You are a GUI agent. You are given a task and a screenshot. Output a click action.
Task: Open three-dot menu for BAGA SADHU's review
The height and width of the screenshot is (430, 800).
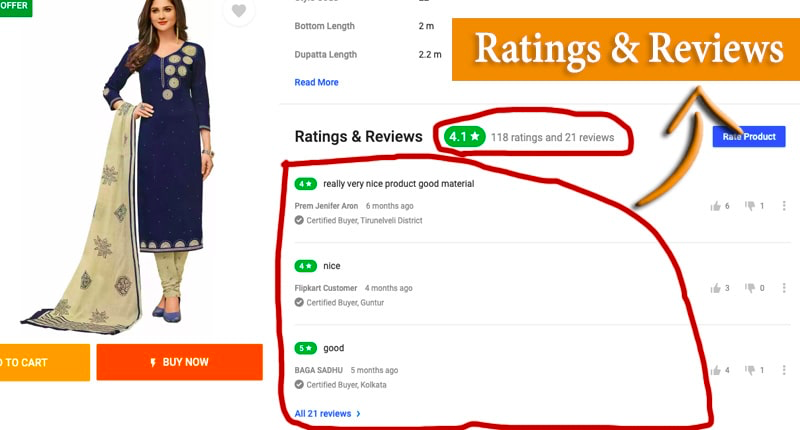pos(784,370)
